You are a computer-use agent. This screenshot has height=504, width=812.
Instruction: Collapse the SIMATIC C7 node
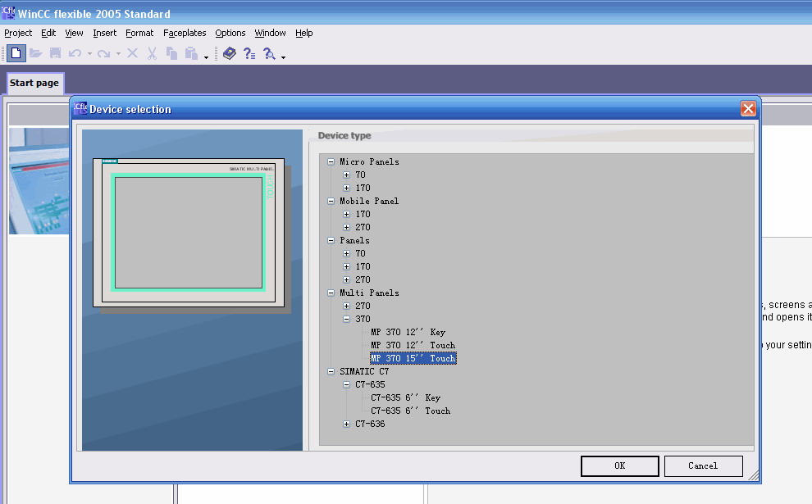[331, 371]
